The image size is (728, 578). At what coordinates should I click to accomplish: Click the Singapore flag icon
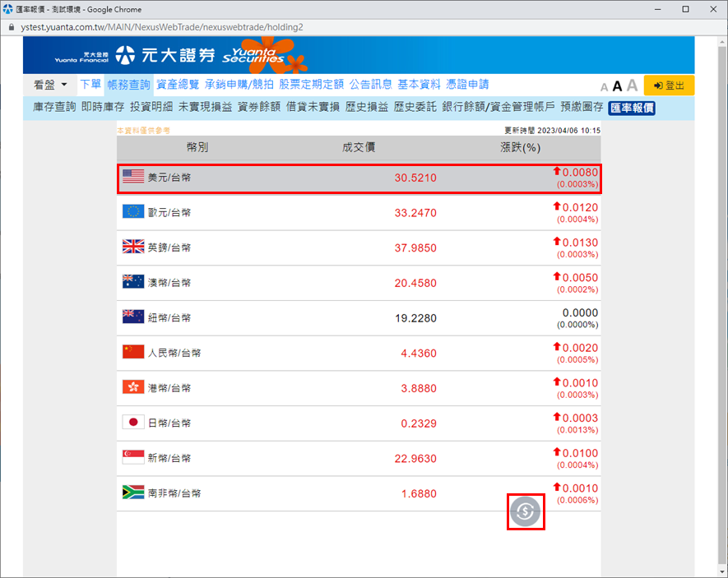point(133,457)
